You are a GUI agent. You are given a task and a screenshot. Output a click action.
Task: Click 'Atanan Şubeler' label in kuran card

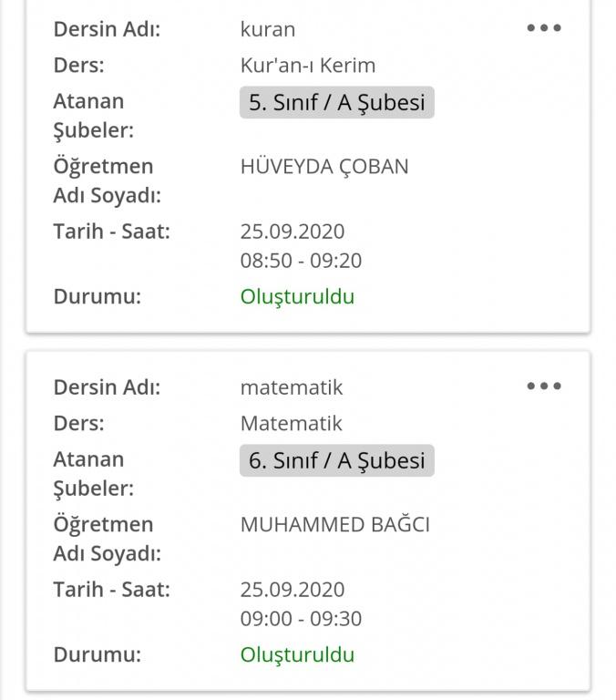(x=93, y=116)
